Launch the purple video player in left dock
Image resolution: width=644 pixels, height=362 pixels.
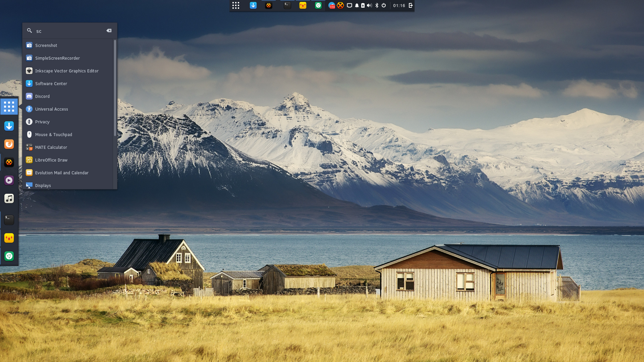tap(9, 180)
